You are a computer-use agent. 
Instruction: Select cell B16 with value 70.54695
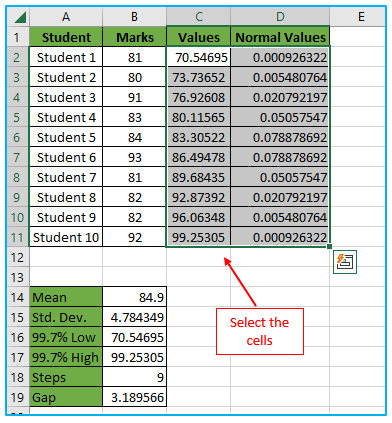click(134, 337)
